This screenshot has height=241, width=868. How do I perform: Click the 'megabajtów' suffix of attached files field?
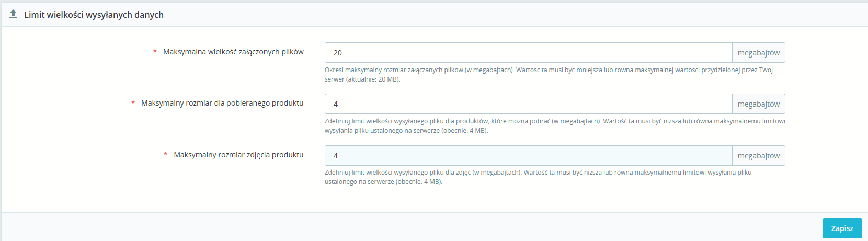(x=758, y=53)
